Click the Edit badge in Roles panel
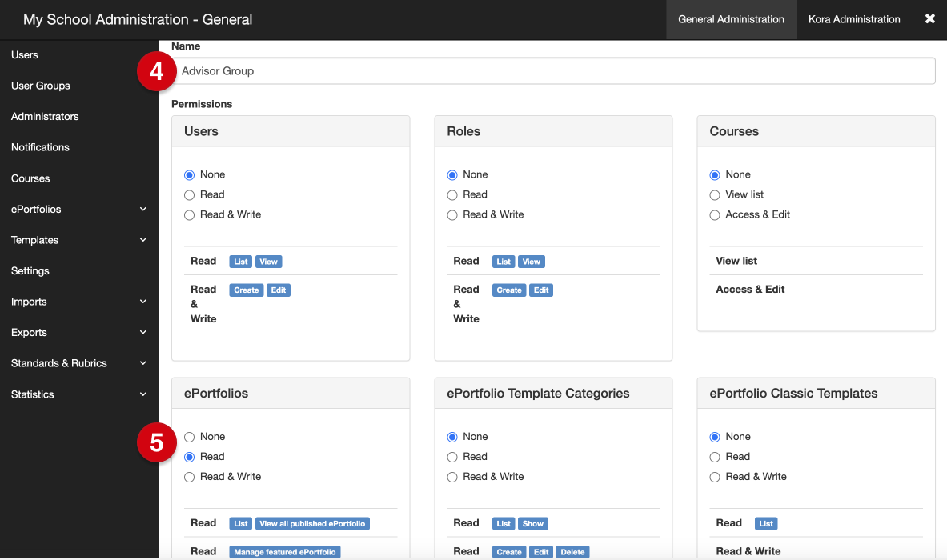Screen dimensions: 947x560 540,290
